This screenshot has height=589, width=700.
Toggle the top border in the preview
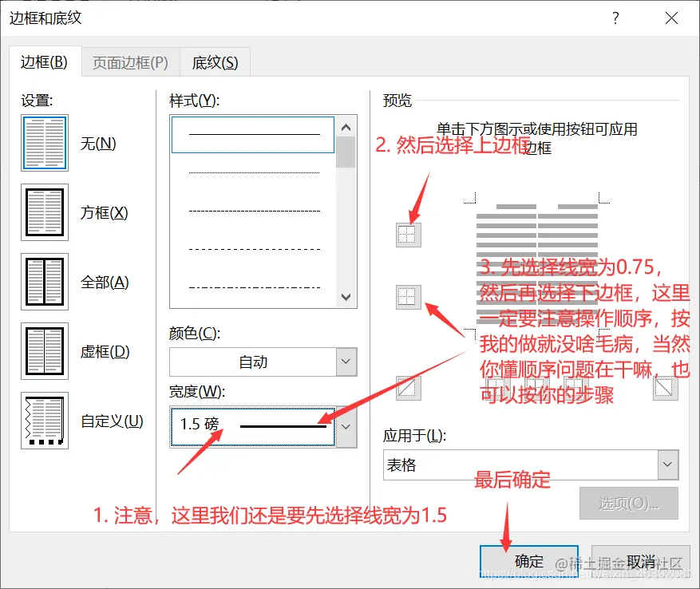click(408, 235)
